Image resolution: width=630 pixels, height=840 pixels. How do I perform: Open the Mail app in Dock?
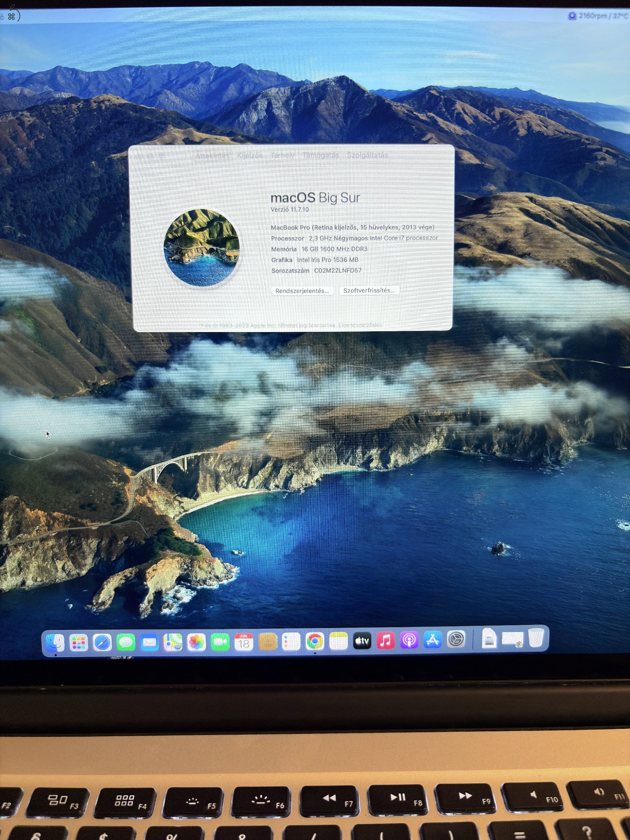(149, 643)
